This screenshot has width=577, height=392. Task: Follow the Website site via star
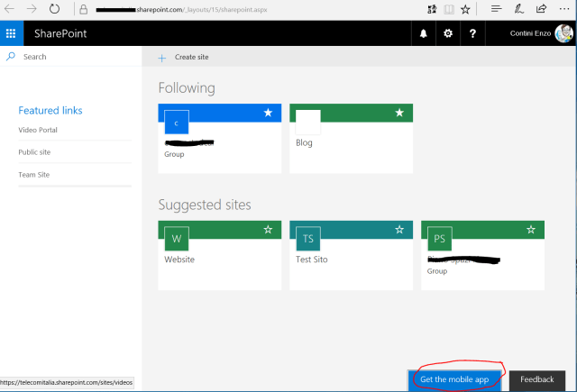268,230
